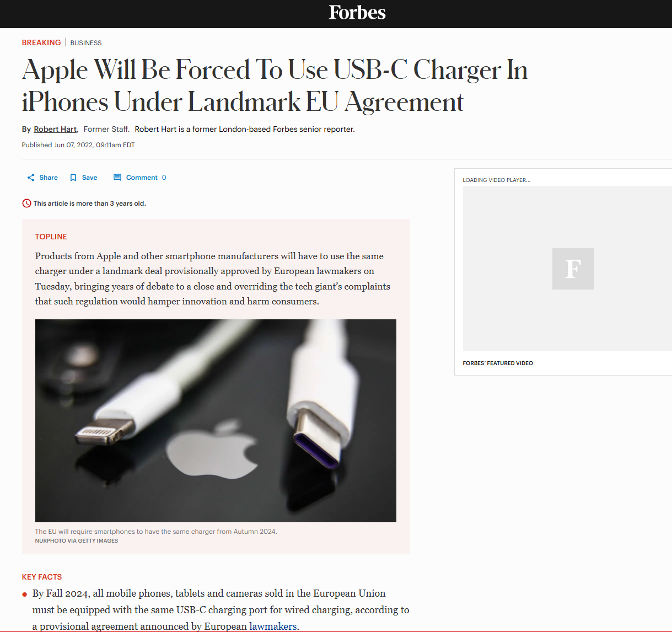Image resolution: width=672 pixels, height=632 pixels.
Task: Click the KEY FACTS section heading
Action: (42, 577)
